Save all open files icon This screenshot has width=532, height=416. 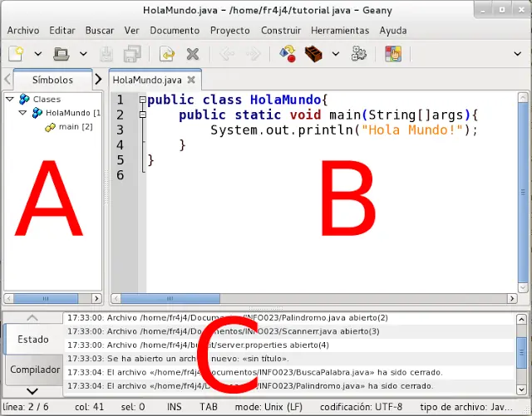[x=132, y=54]
